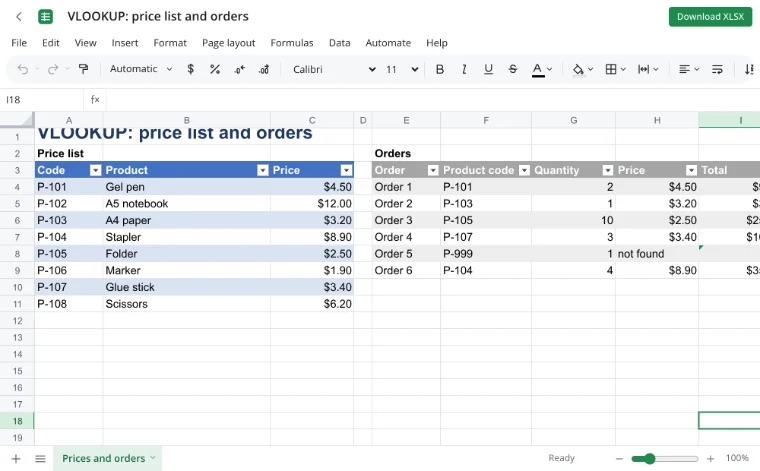The width and height of the screenshot is (760, 471).
Task: Toggle italic formatting
Action: click(464, 69)
